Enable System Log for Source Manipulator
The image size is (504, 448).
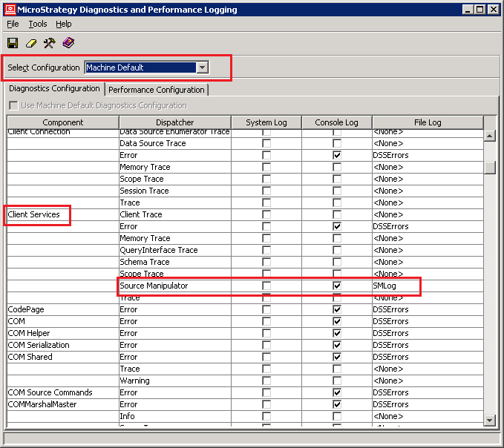266,286
